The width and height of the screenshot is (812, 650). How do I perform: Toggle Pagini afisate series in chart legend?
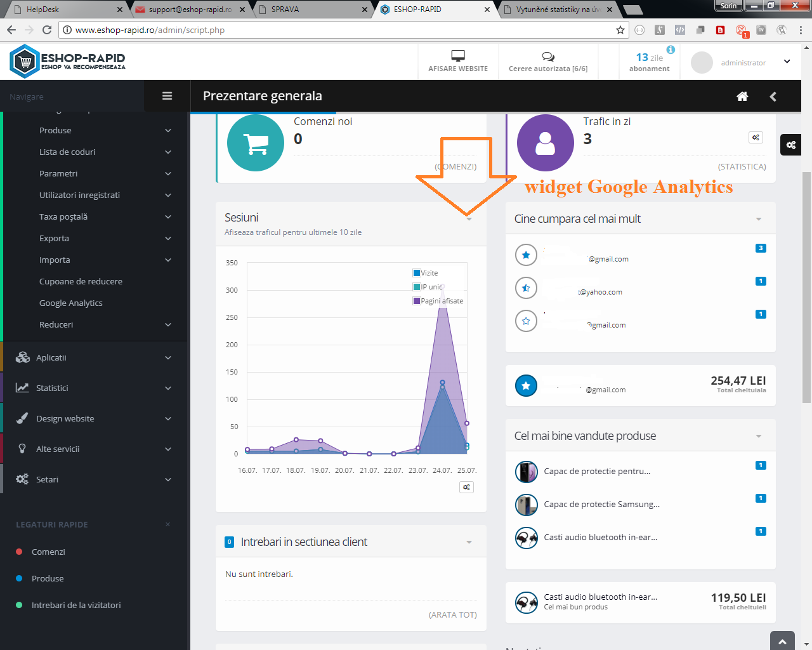pyautogui.click(x=438, y=301)
